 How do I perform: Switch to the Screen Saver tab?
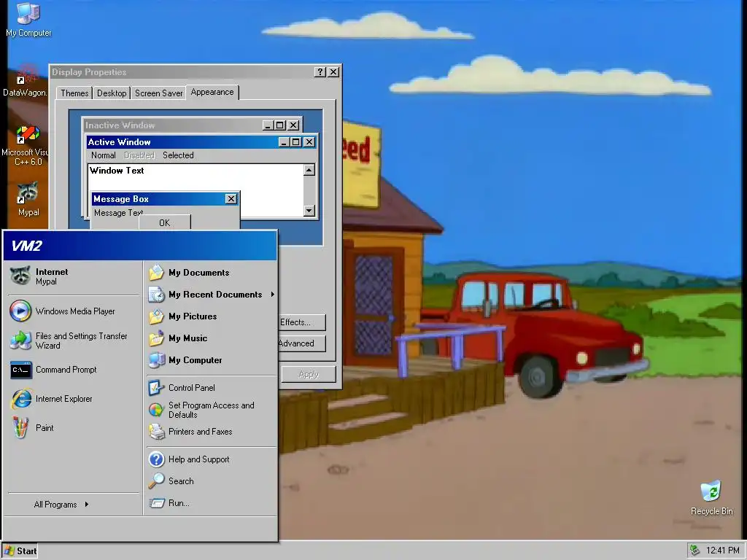[x=158, y=93]
